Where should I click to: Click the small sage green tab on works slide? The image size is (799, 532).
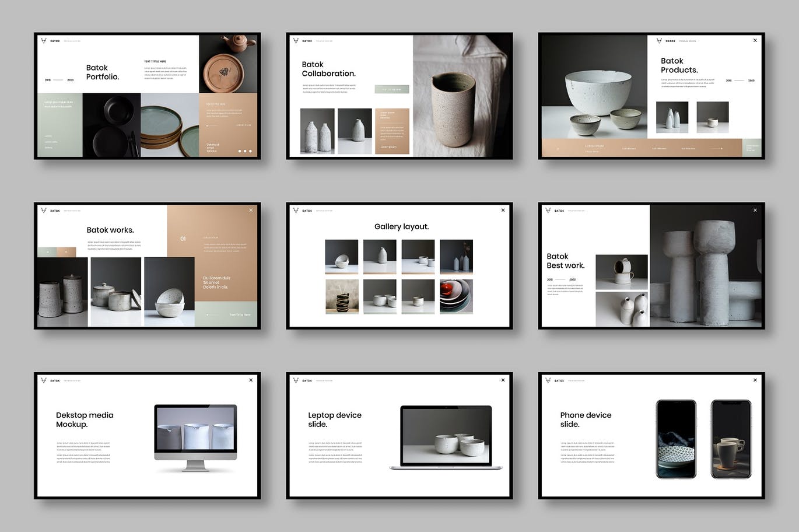[x=47, y=252]
